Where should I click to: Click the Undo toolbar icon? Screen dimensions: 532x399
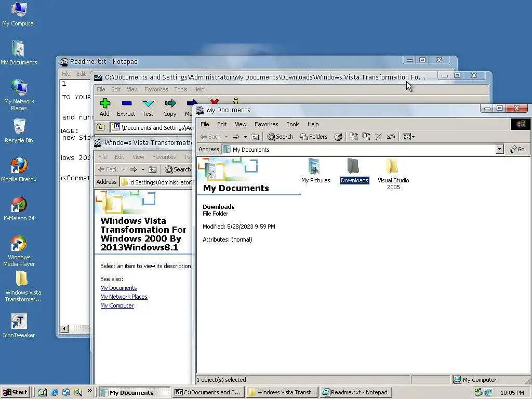pos(391,137)
